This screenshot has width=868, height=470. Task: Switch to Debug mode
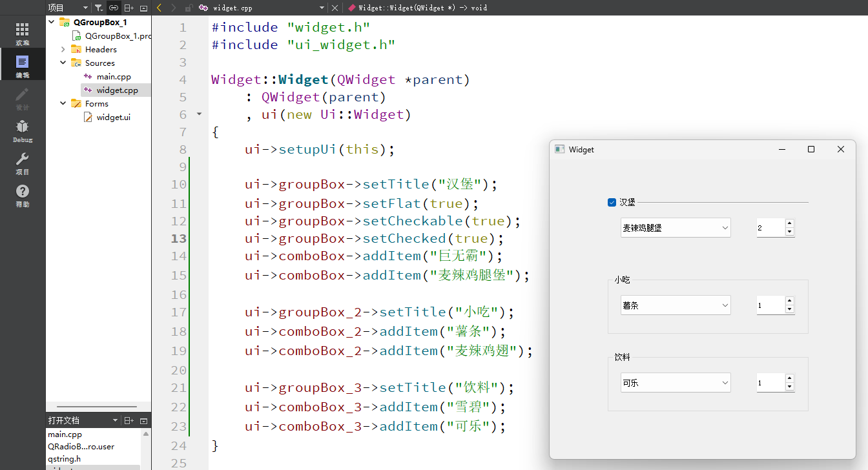tap(22, 130)
